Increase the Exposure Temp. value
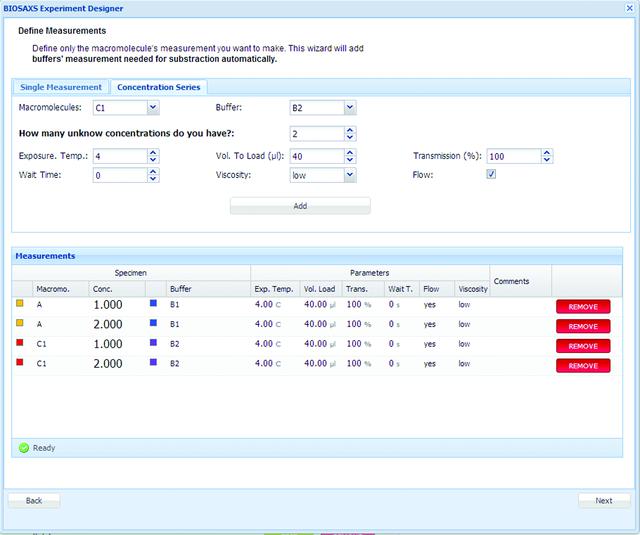The image size is (640, 535). point(153,153)
